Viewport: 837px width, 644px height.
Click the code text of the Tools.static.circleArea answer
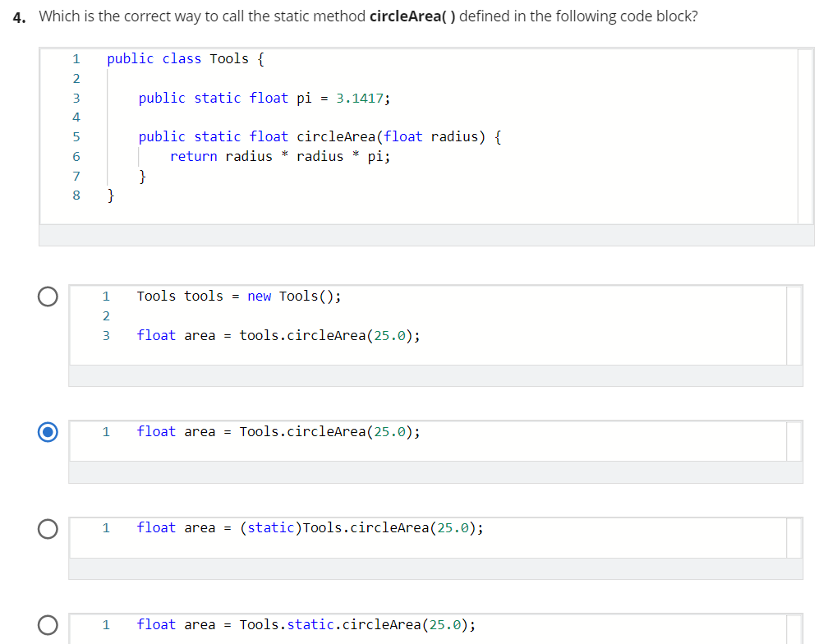pos(306,625)
